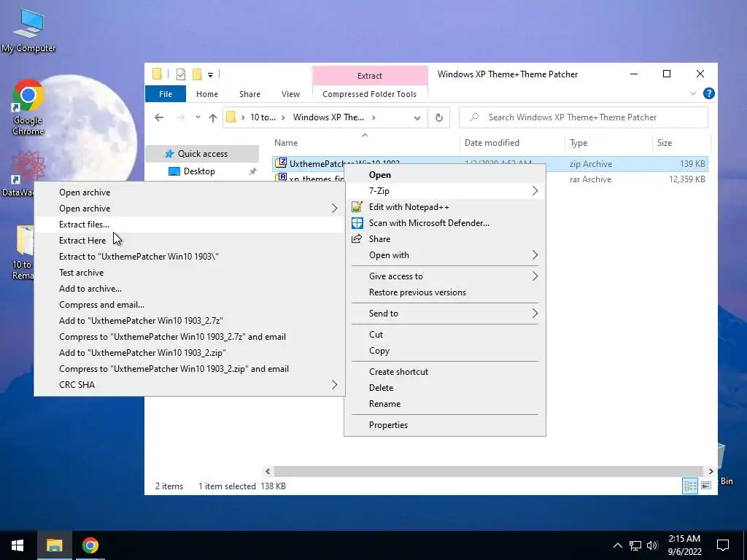747x560 pixels.
Task: Go back in File Explorer
Action: (x=159, y=117)
